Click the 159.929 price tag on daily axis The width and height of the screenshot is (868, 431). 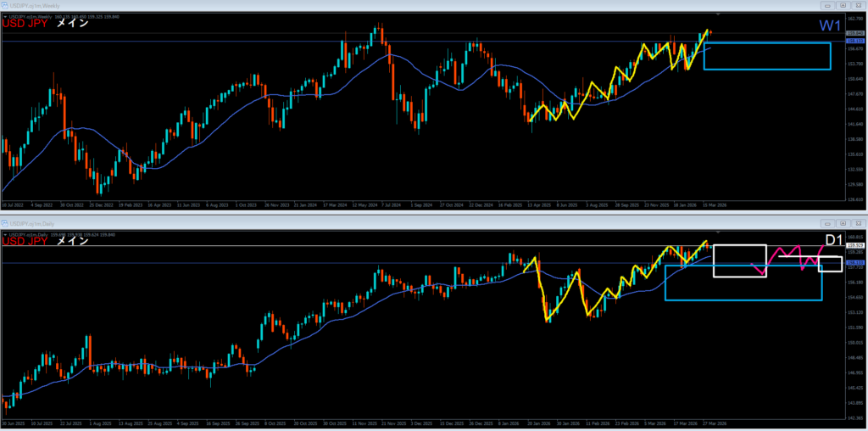click(855, 246)
